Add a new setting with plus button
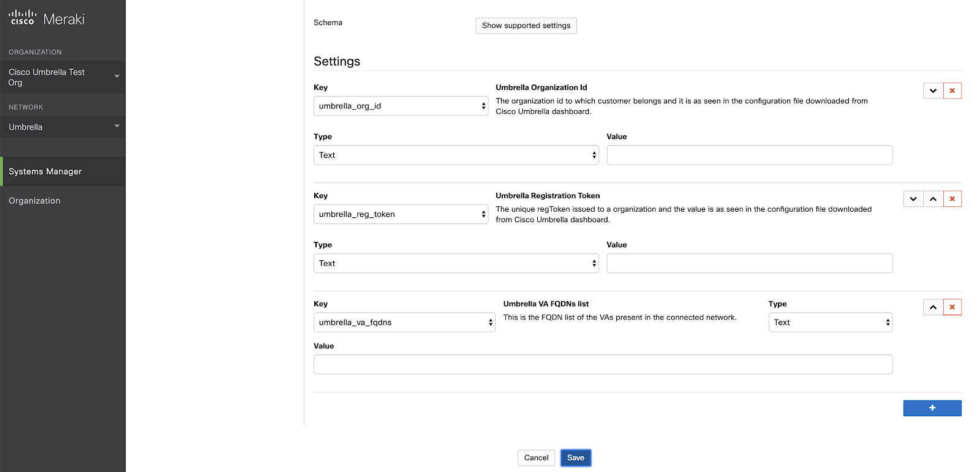The image size is (980, 472). click(x=932, y=408)
